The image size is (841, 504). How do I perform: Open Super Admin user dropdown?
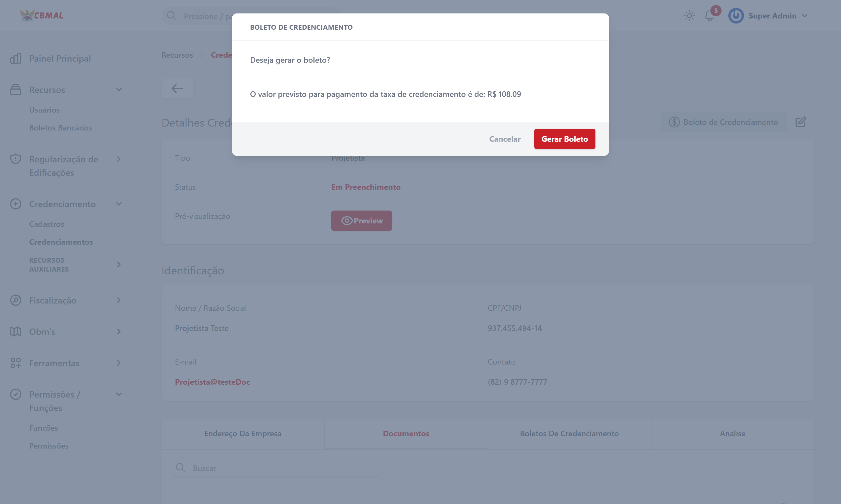click(x=768, y=16)
